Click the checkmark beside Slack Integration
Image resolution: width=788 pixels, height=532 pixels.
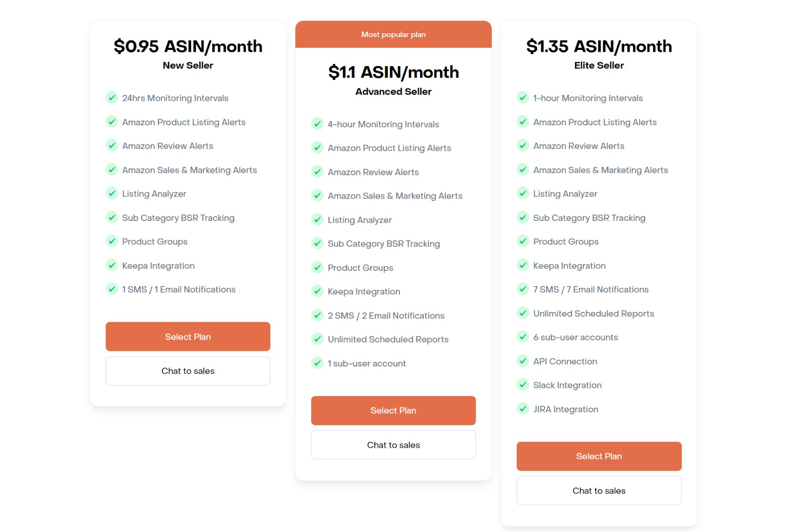tap(523, 385)
